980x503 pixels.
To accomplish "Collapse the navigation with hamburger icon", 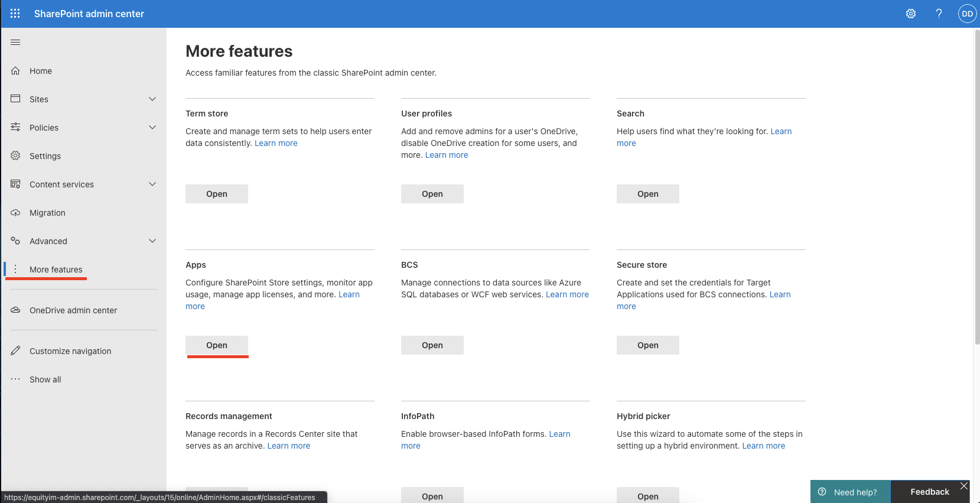I will [x=15, y=42].
